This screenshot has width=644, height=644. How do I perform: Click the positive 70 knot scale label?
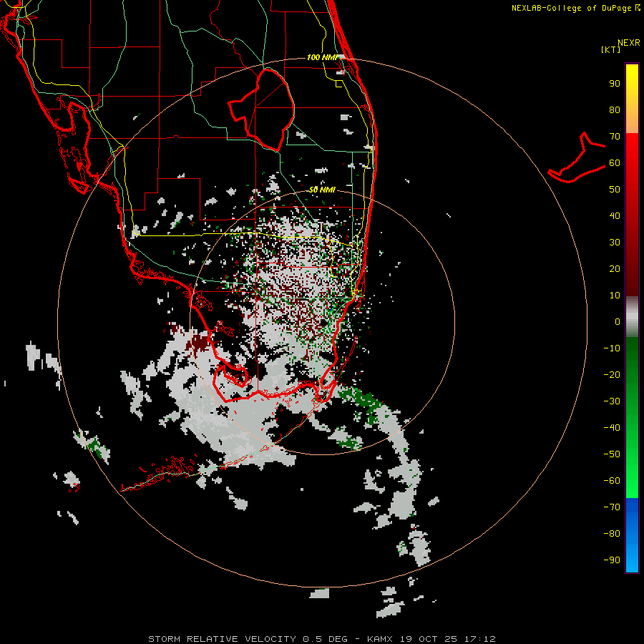point(615,137)
